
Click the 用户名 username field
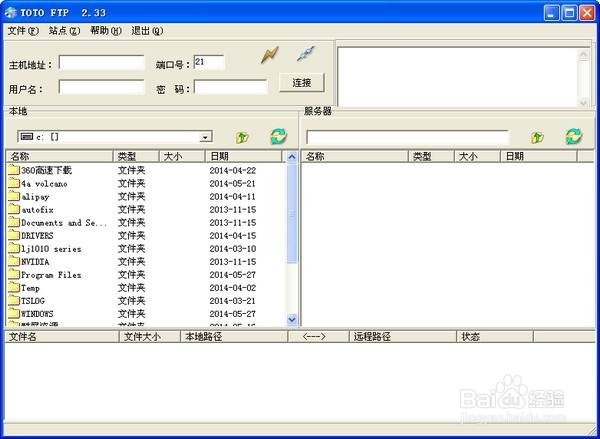pos(102,87)
